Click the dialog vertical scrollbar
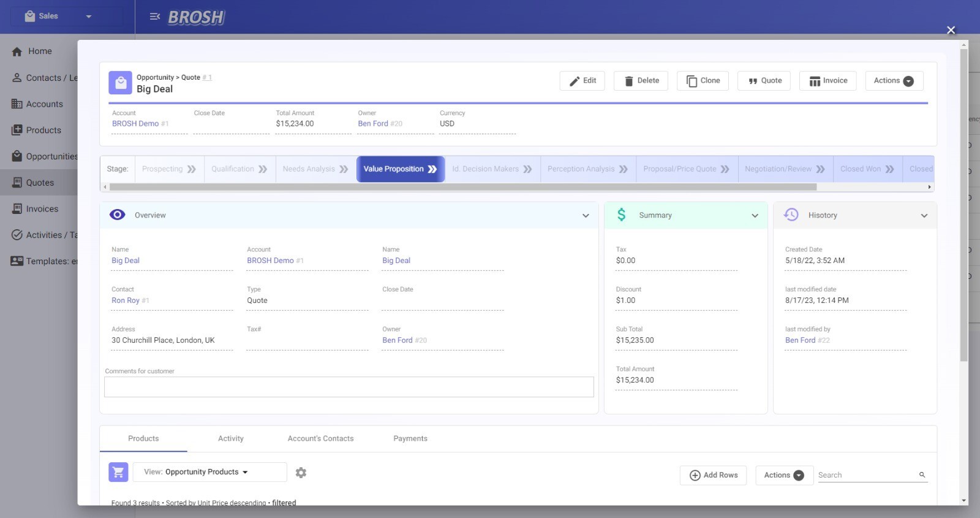Viewport: 980px width, 518px height. pyautogui.click(x=964, y=205)
